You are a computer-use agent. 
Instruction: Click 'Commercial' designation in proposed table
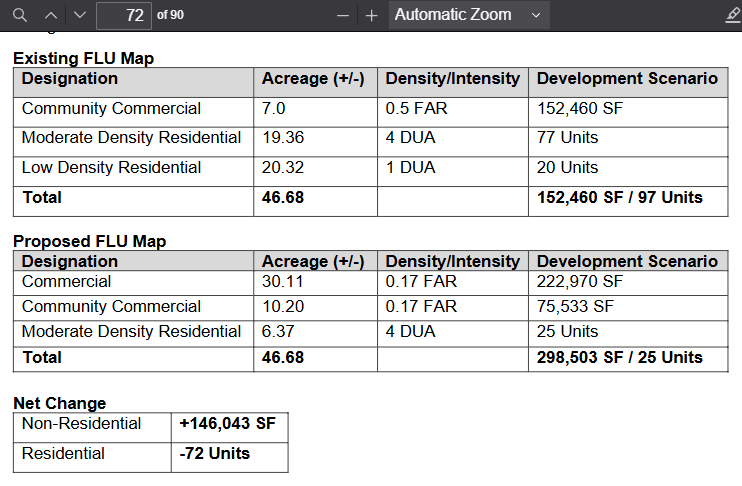click(66, 282)
